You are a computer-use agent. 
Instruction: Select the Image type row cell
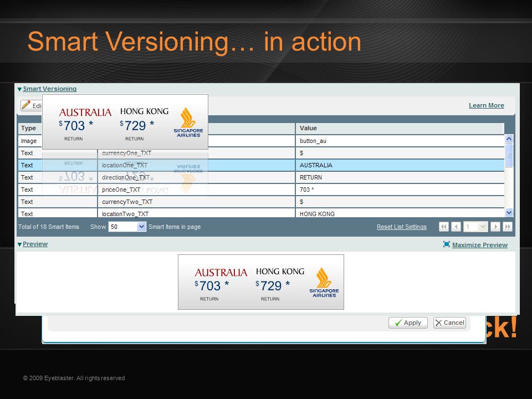coord(30,141)
